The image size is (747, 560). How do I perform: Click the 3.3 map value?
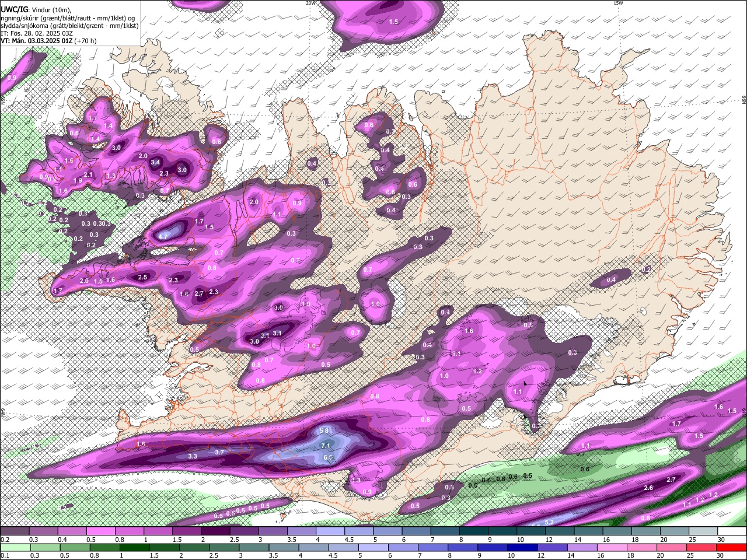(193, 456)
